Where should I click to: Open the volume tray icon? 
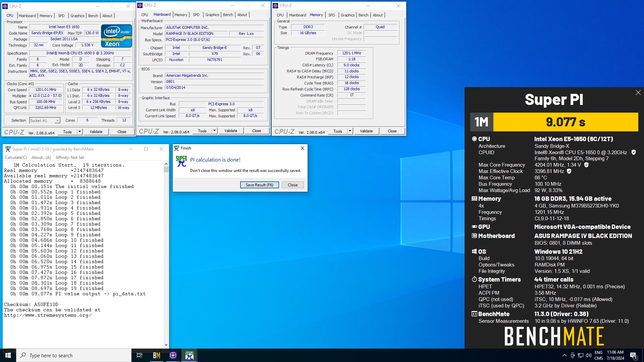click(x=589, y=355)
